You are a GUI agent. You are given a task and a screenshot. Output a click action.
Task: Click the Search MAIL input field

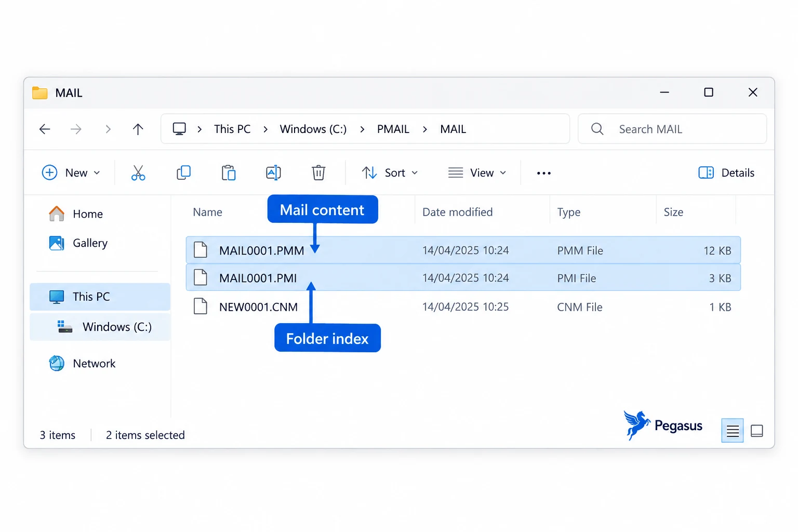pyautogui.click(x=672, y=129)
